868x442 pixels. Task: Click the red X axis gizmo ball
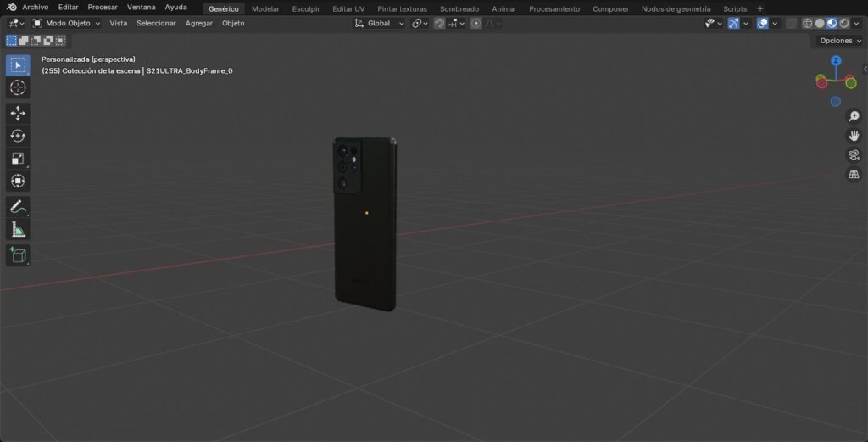pos(821,83)
